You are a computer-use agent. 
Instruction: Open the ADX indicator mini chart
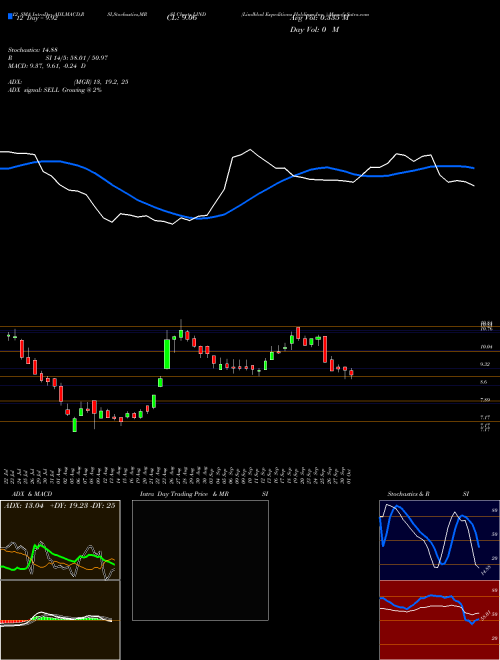60,540
